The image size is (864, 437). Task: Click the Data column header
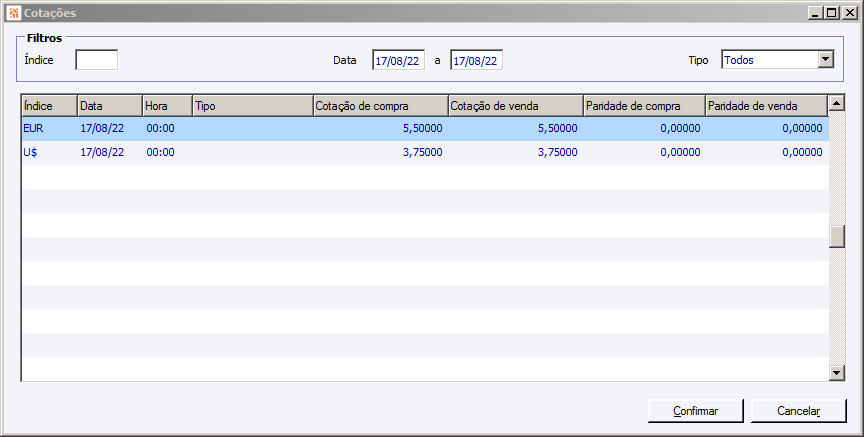coord(110,106)
